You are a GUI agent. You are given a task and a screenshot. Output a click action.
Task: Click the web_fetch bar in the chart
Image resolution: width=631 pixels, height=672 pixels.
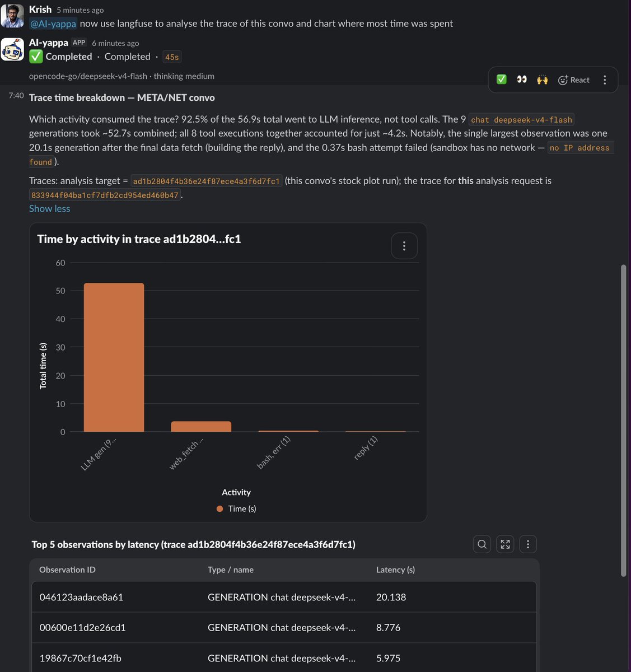click(x=201, y=427)
